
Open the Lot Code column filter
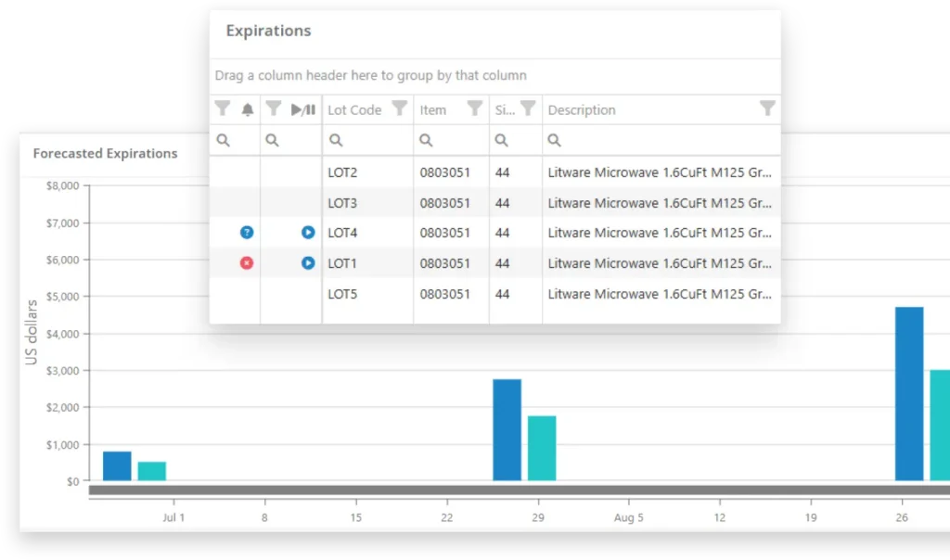[399, 109]
